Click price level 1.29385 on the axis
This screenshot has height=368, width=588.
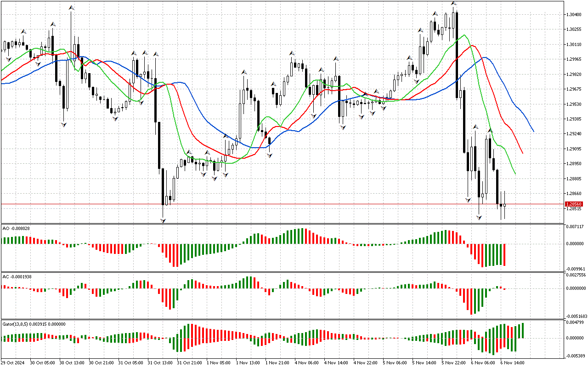pyautogui.click(x=574, y=119)
